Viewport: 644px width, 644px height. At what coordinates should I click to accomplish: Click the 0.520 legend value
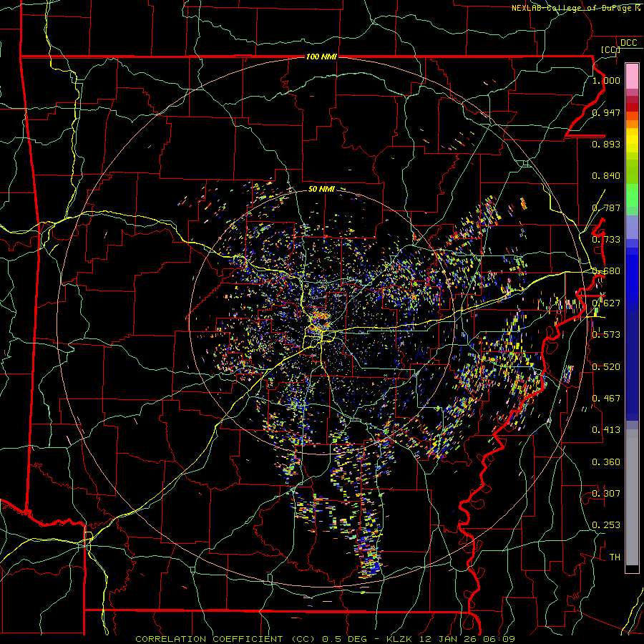click(x=606, y=366)
